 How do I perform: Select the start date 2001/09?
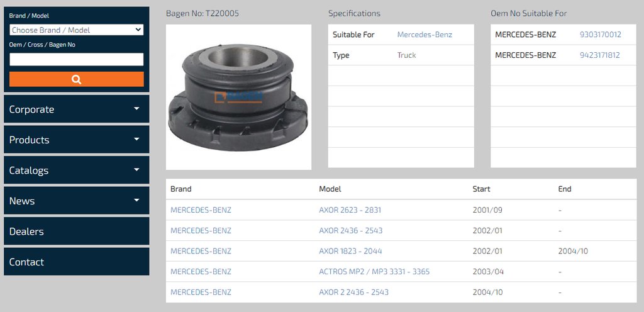[x=487, y=210]
